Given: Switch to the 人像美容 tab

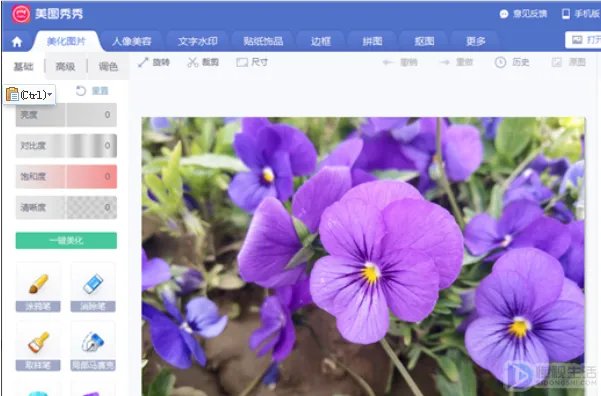Looking at the screenshot, I should [x=132, y=41].
